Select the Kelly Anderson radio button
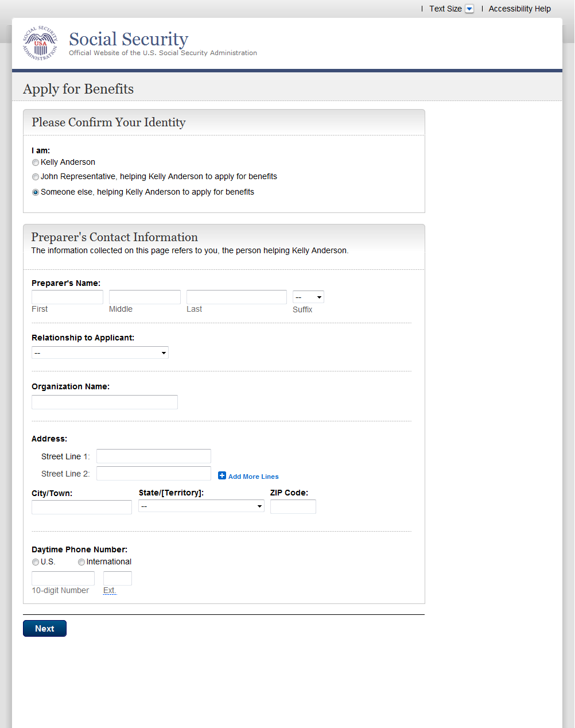This screenshot has height=728, width=575. click(x=36, y=162)
